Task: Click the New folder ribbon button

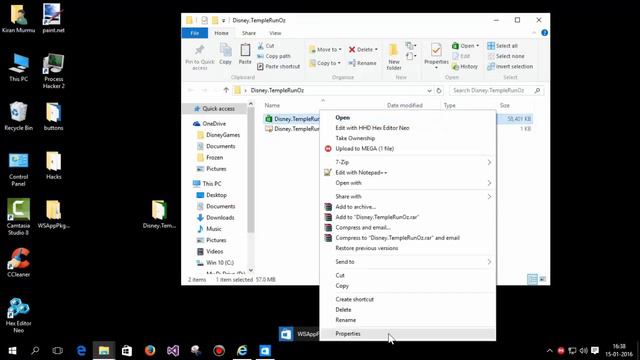Action: pos(393,57)
